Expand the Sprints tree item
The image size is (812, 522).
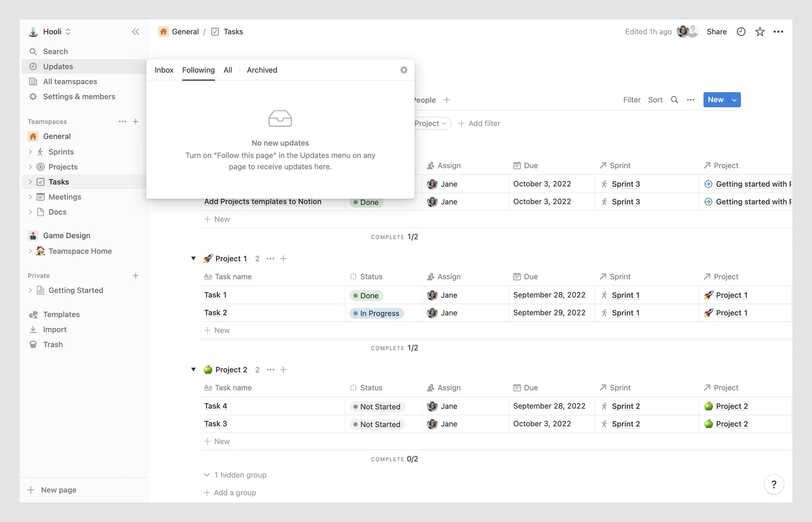tap(30, 152)
